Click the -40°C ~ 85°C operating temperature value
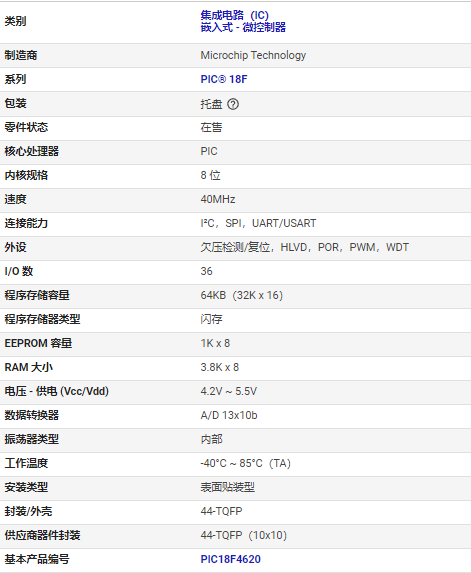471x573 pixels. [x=246, y=463]
